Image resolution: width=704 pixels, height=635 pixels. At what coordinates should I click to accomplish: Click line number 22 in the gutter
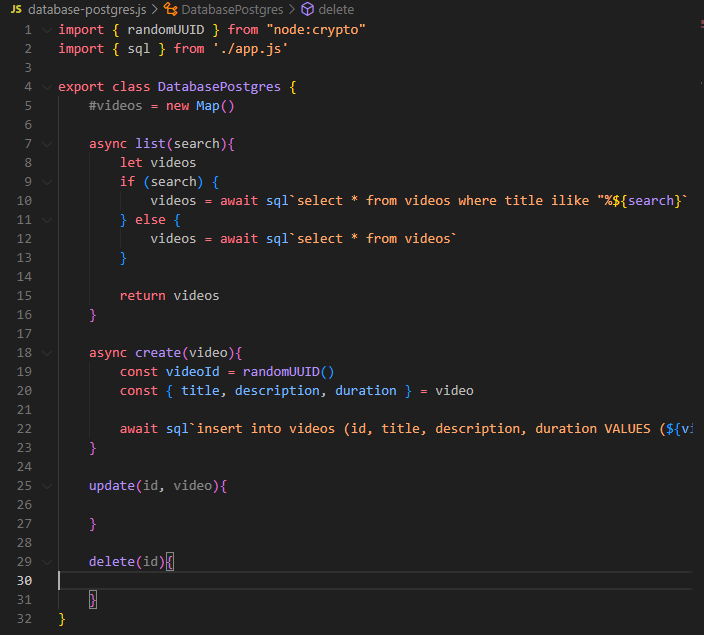tap(24, 429)
